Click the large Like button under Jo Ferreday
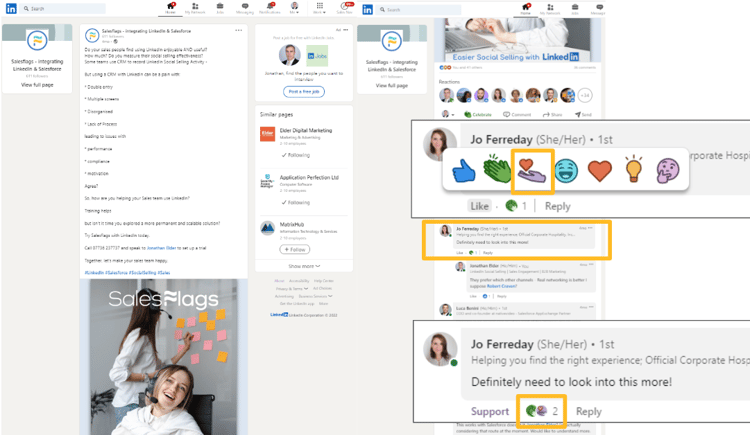This screenshot has width=750, height=435. 479,206
